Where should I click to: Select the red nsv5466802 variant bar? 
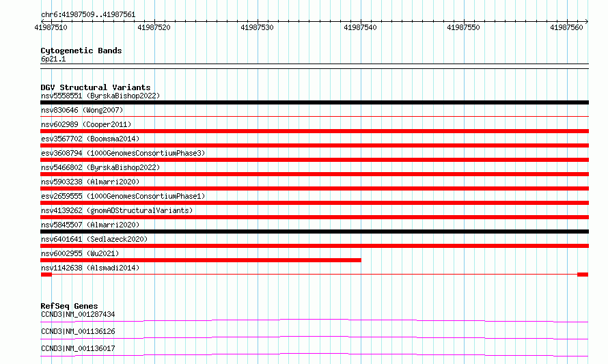314,174
